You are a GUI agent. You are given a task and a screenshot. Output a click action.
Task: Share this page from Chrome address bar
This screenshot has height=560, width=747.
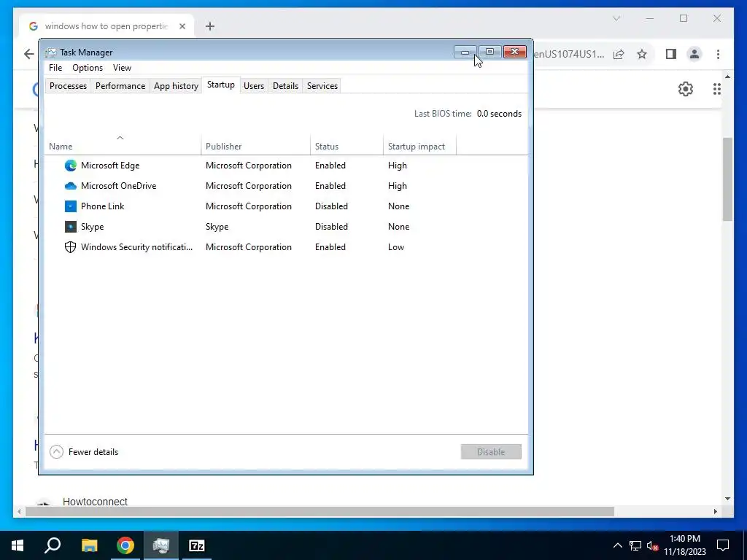(x=619, y=54)
